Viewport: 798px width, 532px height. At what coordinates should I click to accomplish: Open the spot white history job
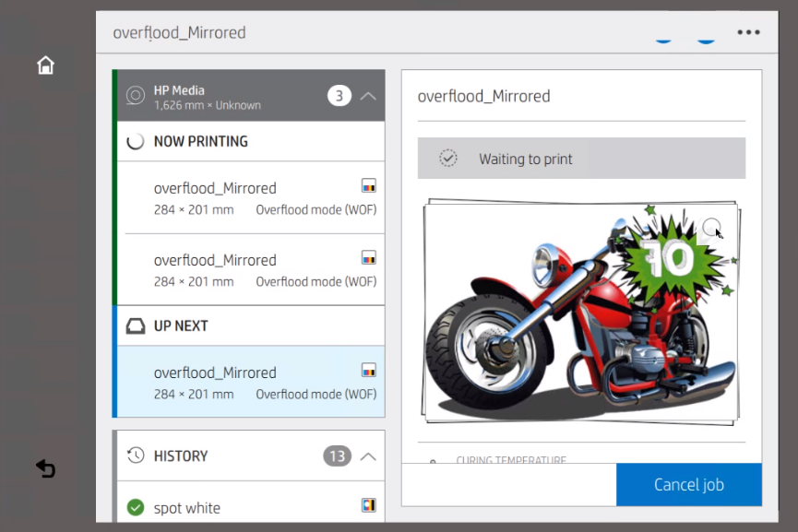point(251,502)
